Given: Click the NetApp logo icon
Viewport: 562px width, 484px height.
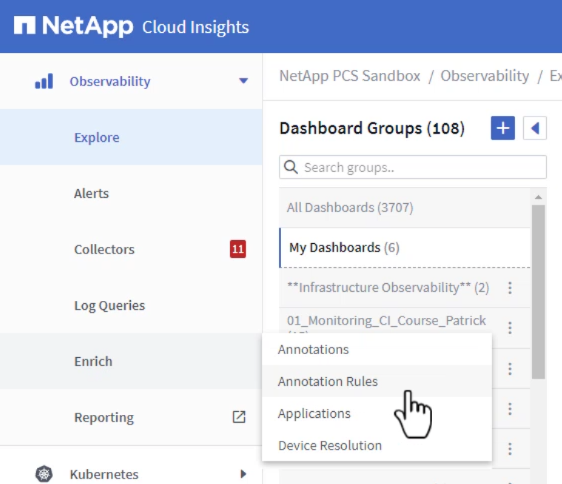Looking at the screenshot, I should 24,25.
